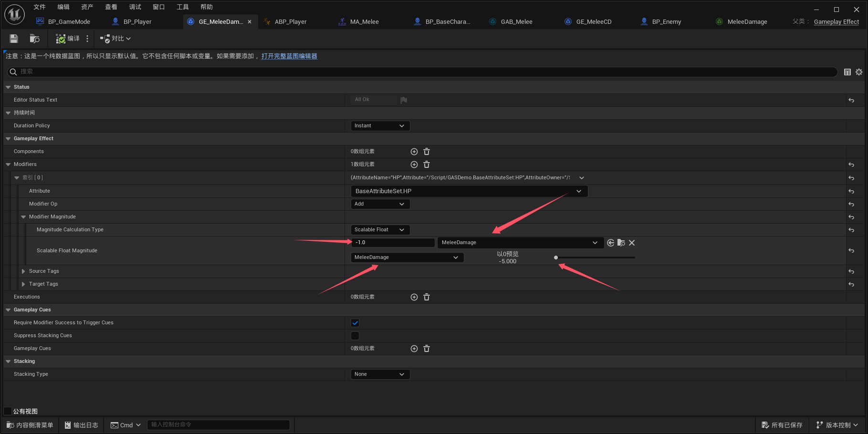The height and width of the screenshot is (434, 868).
Task: Open details view settings gear
Action: [859, 72]
